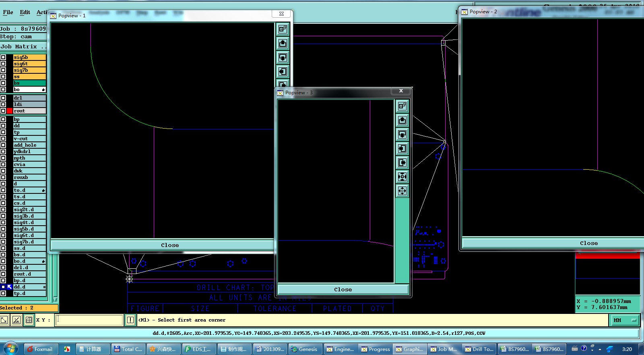Click the diagonal arrow snap icon

(4, 320)
